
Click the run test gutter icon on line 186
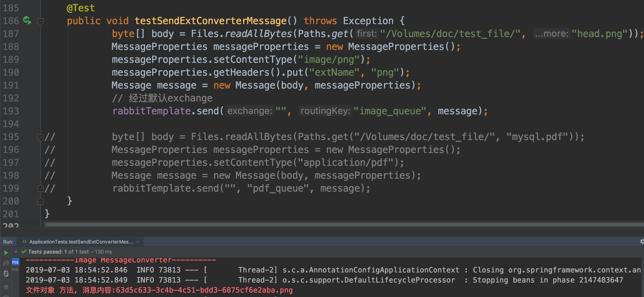(27, 21)
